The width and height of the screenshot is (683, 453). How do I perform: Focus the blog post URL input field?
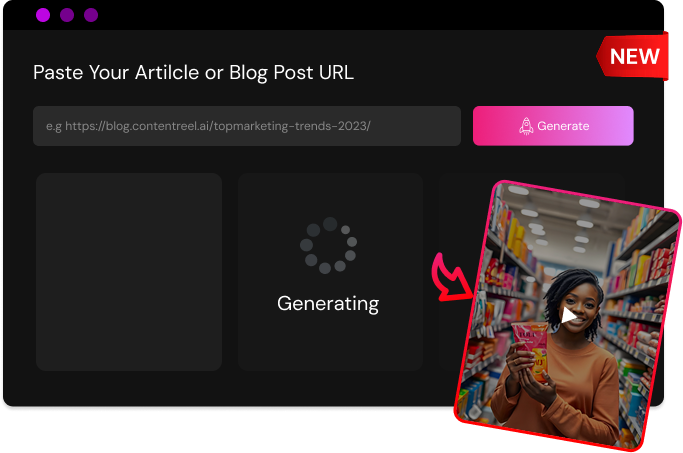click(247, 126)
